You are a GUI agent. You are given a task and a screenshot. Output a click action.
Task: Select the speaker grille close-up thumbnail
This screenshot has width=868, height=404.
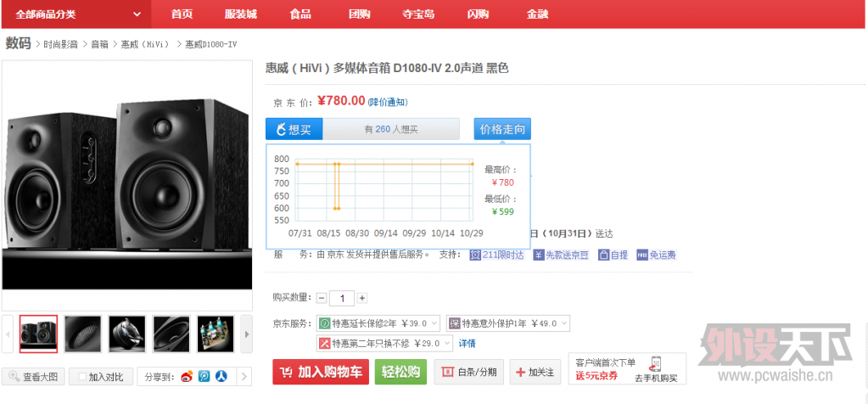click(83, 334)
